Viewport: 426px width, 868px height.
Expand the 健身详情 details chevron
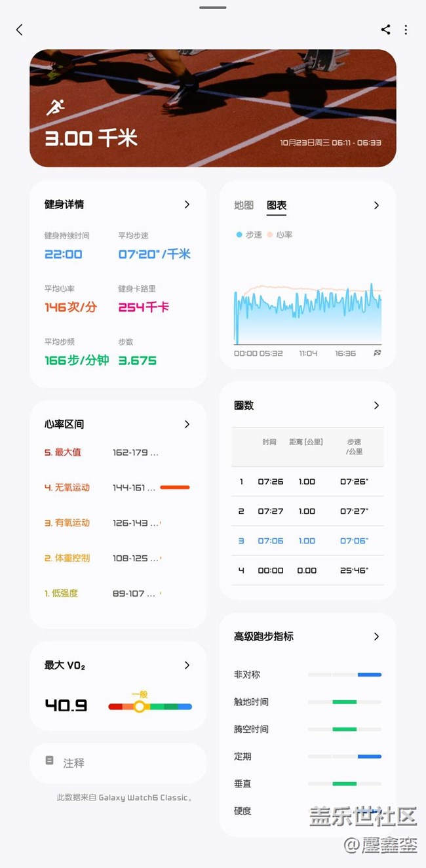pyautogui.click(x=187, y=205)
